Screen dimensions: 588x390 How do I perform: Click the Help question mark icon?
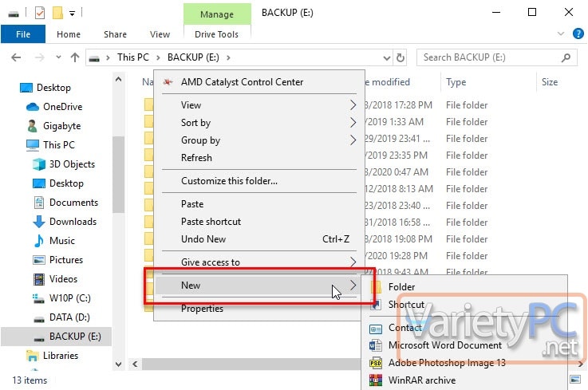pyautogui.click(x=578, y=33)
